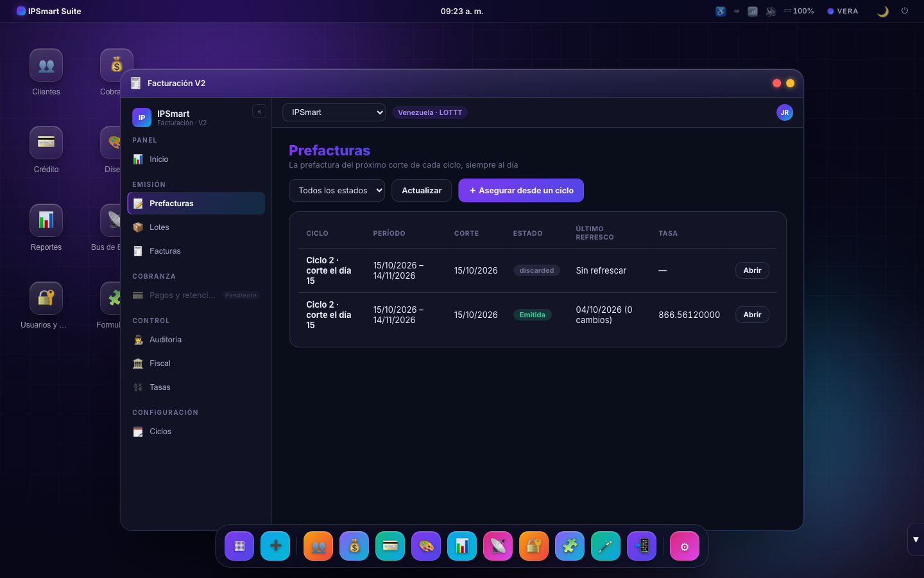Viewport: 924px width, 578px height.
Task: Click the VERA indicator in the top bar
Action: point(843,11)
